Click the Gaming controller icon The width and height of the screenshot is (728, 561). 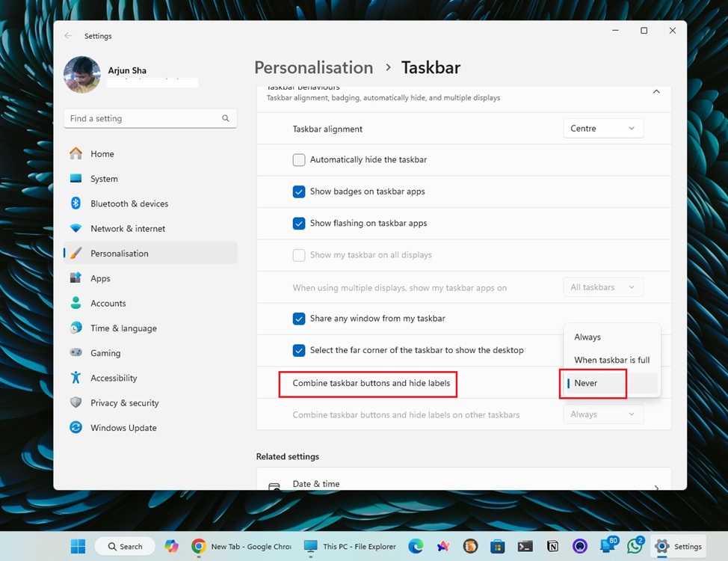tap(75, 353)
